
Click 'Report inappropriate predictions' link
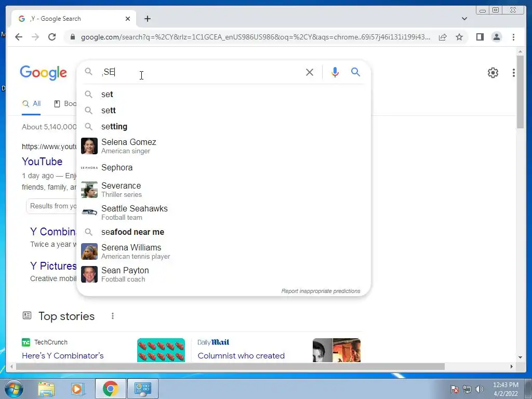pyautogui.click(x=321, y=291)
